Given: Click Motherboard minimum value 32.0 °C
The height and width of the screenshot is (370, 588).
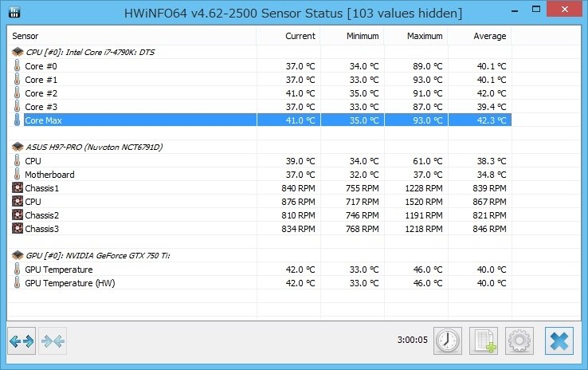Looking at the screenshot, I should coord(364,175).
